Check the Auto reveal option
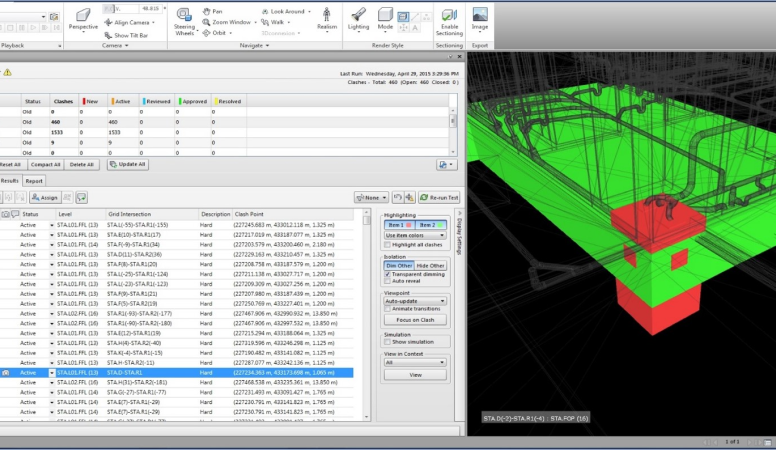Viewport: 776px width, 450px height. click(389, 281)
